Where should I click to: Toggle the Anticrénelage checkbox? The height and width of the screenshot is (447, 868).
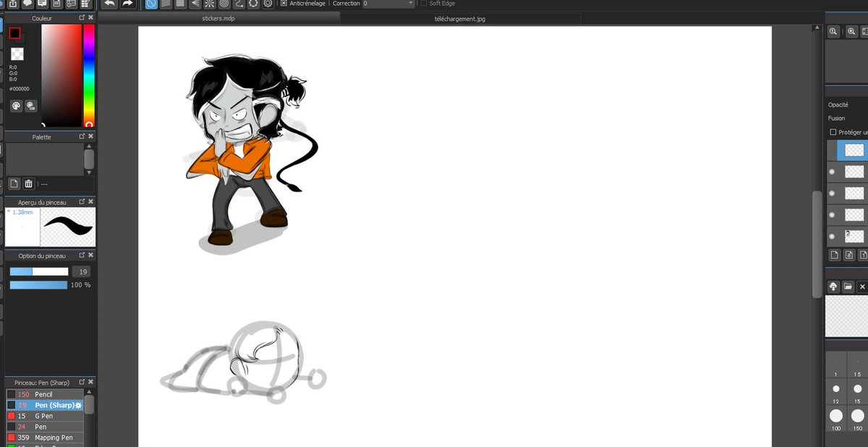point(284,4)
